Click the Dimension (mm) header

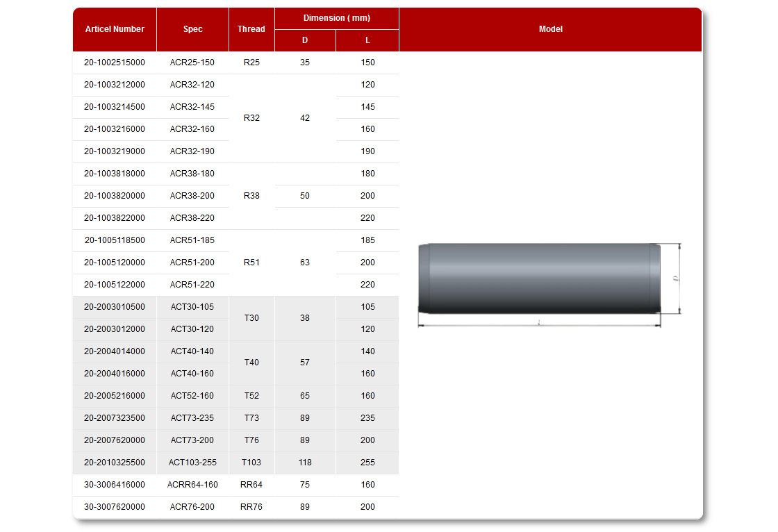(x=337, y=18)
